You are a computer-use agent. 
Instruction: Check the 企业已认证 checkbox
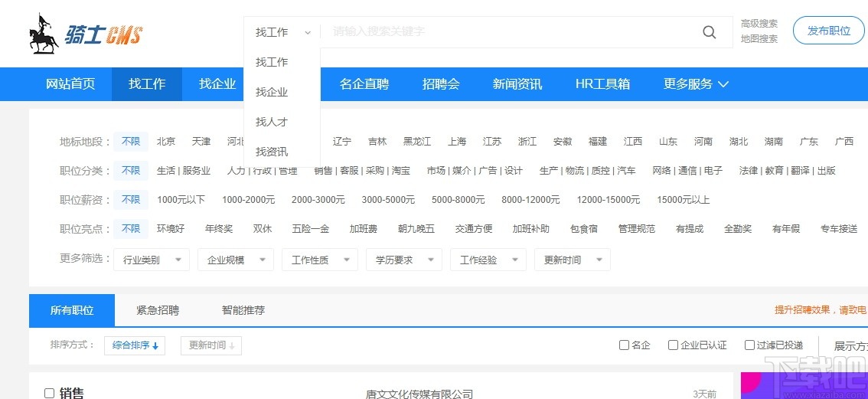[673, 345]
